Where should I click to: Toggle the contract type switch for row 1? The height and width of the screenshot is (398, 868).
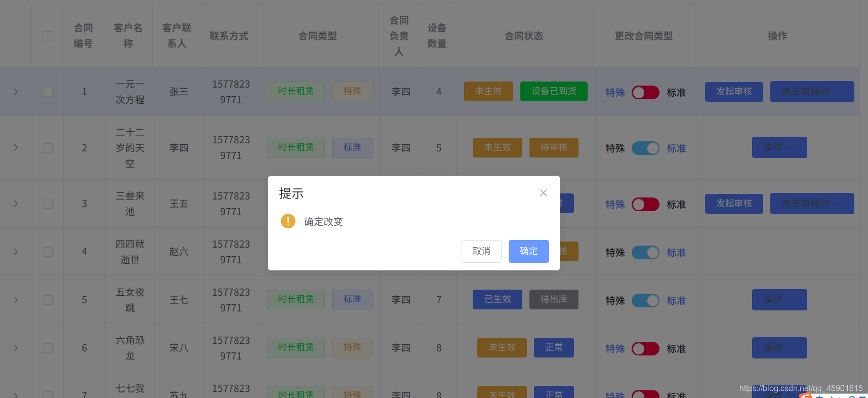point(645,92)
